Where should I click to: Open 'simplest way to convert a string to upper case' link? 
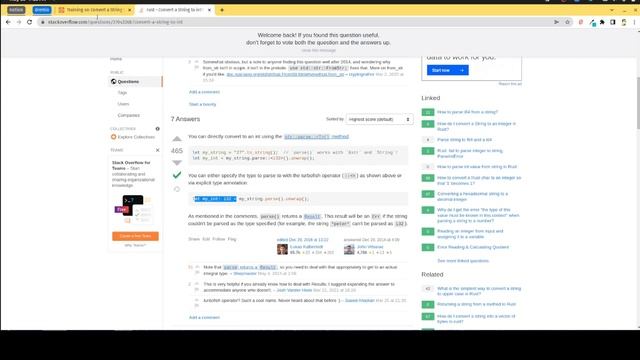(x=479, y=291)
